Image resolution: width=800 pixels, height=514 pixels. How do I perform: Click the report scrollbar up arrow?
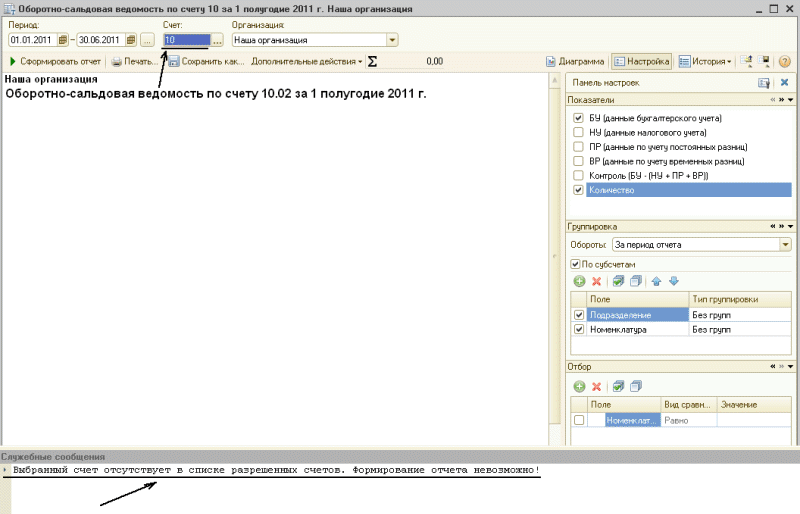click(555, 81)
